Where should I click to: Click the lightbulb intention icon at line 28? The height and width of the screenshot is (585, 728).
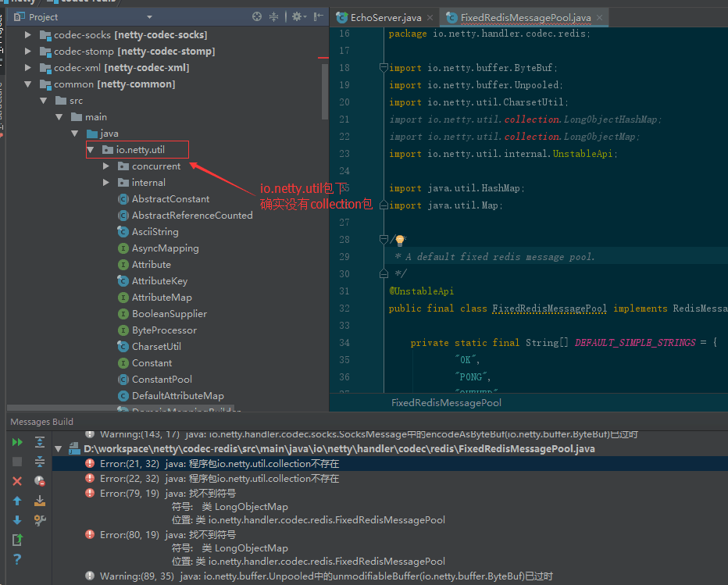(400, 240)
